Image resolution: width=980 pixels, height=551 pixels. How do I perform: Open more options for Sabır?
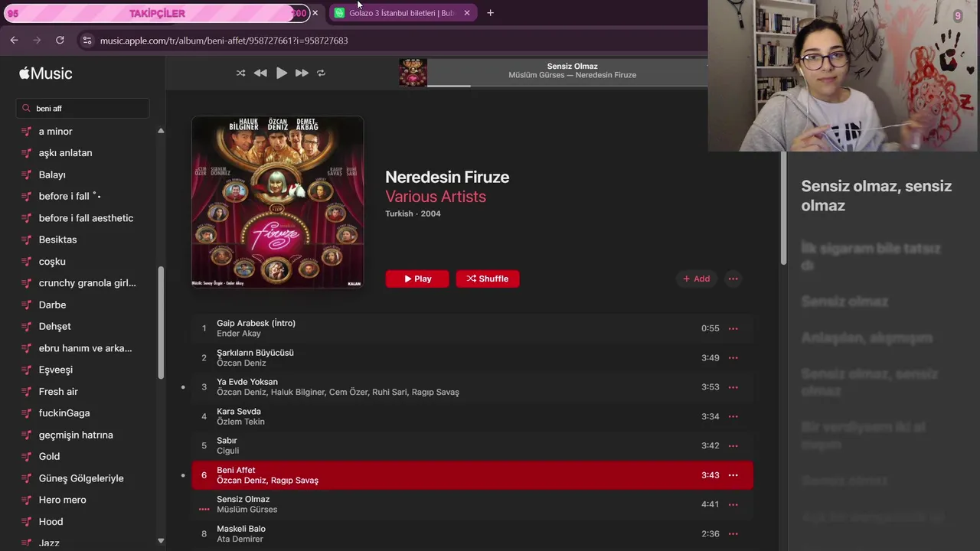733,445
